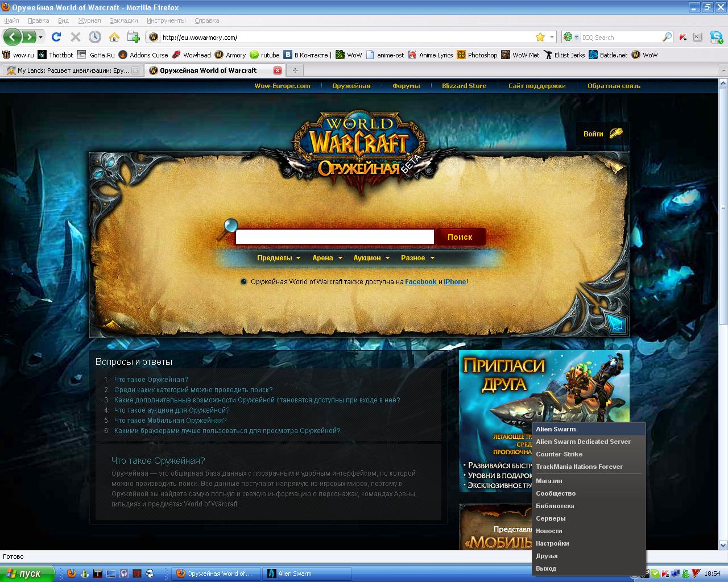
Task: Open the Wowhead bookmark
Action: 192,55
